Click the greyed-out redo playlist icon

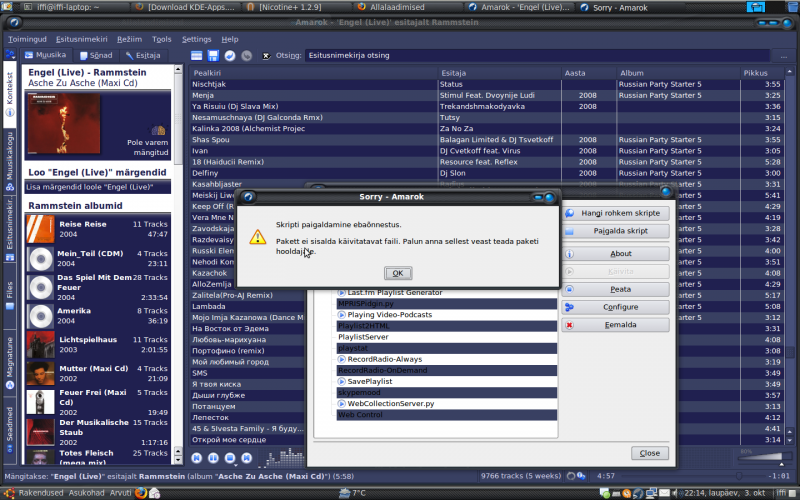tap(246, 56)
